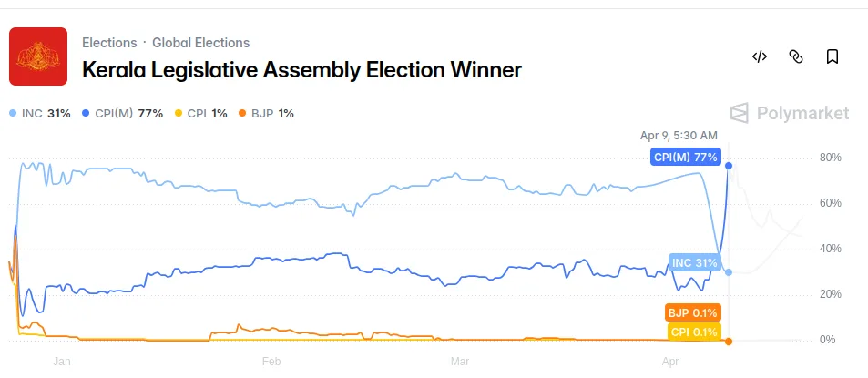The width and height of the screenshot is (868, 378).
Task: Click the CPI 0.1% chart label
Action: pyautogui.click(x=693, y=332)
